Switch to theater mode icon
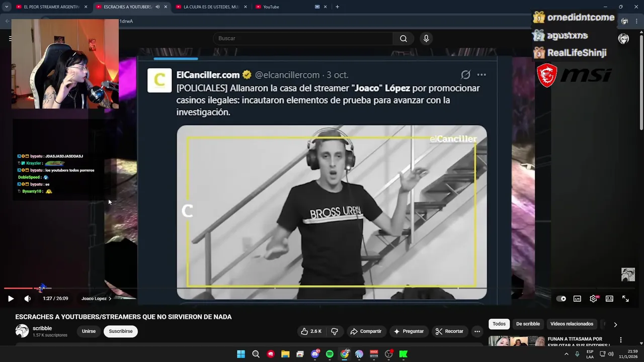 tap(609, 299)
